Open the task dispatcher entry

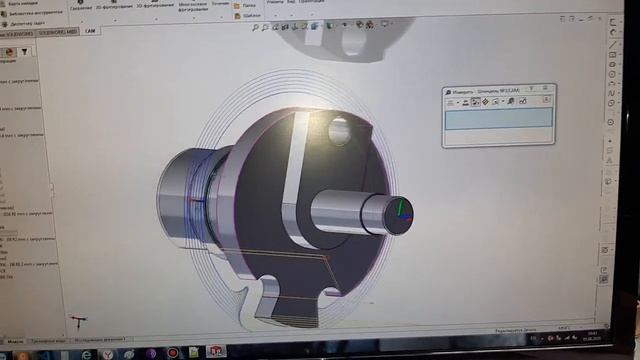pos(24,24)
